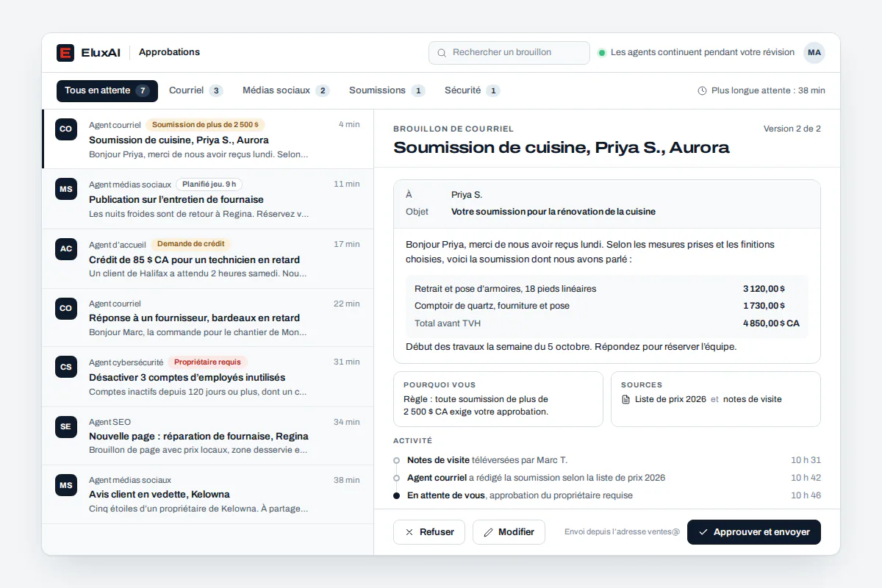Open Réponse à un fournisseur draft

tap(208, 318)
